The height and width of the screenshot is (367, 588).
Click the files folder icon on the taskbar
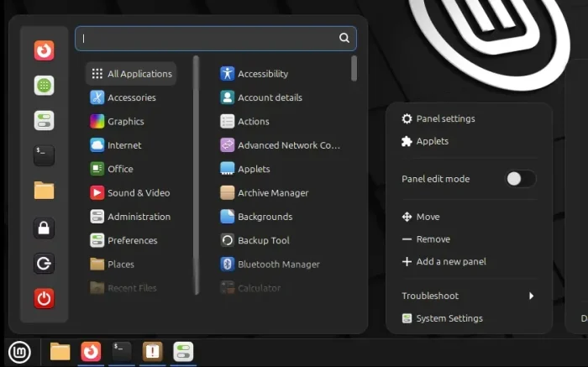point(60,352)
